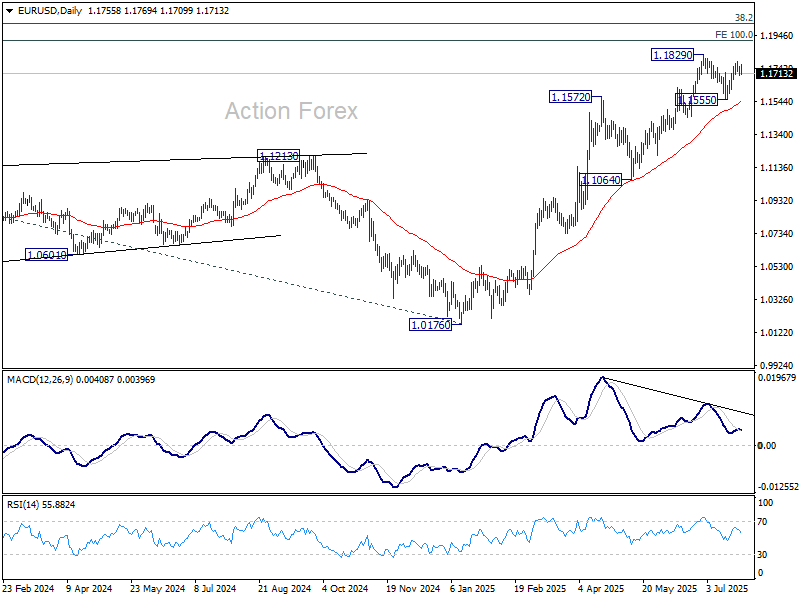This screenshot has width=800, height=600.
Task: Click the MACD 0.00 axis label
Action: click(x=768, y=445)
